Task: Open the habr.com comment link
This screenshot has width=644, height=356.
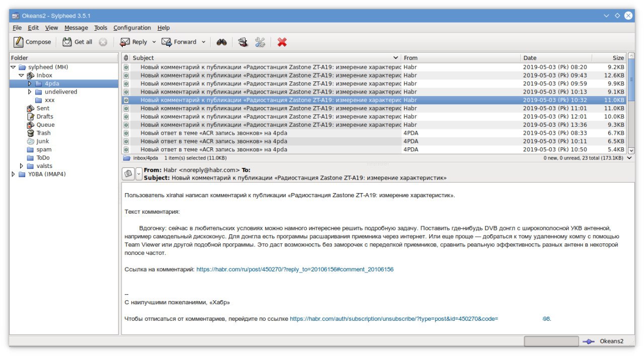Action: (x=295, y=270)
